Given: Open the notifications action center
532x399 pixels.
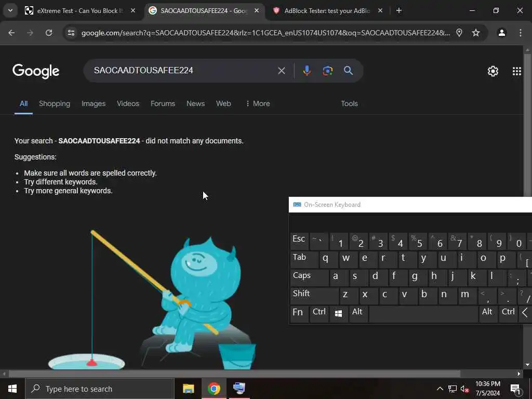Looking at the screenshot, I should pos(515,389).
